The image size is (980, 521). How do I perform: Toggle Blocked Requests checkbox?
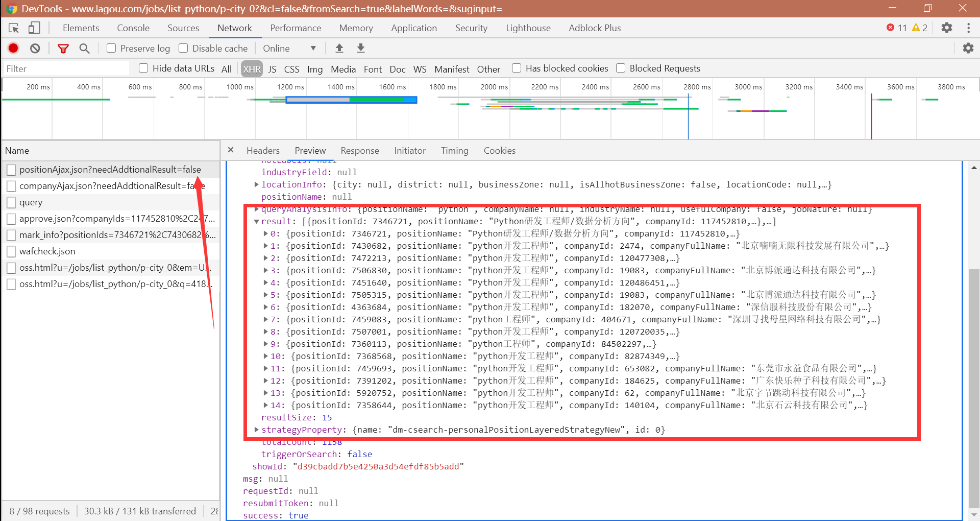pos(621,68)
